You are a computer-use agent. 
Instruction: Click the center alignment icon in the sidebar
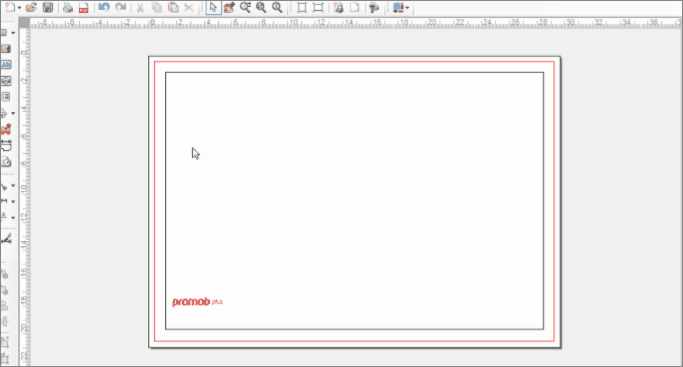5,322
